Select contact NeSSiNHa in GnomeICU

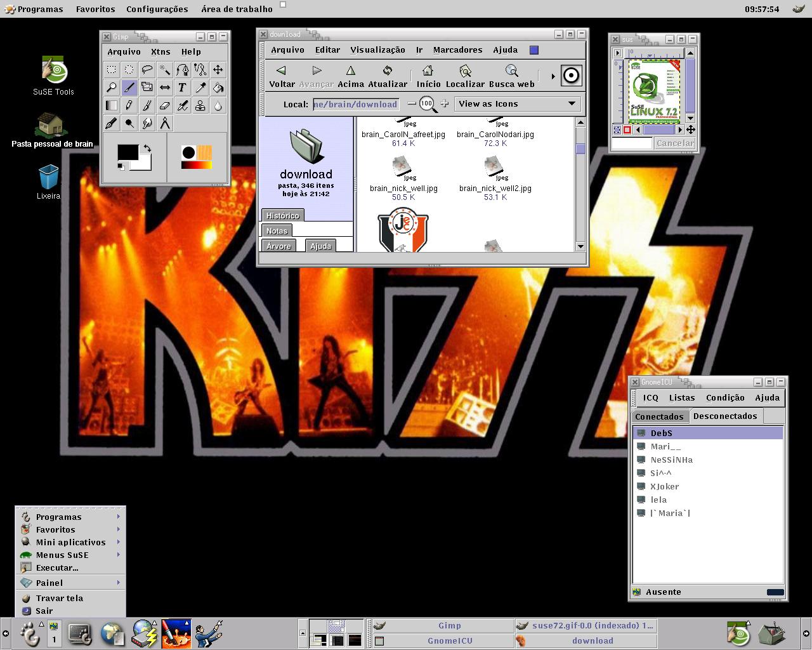708,460
